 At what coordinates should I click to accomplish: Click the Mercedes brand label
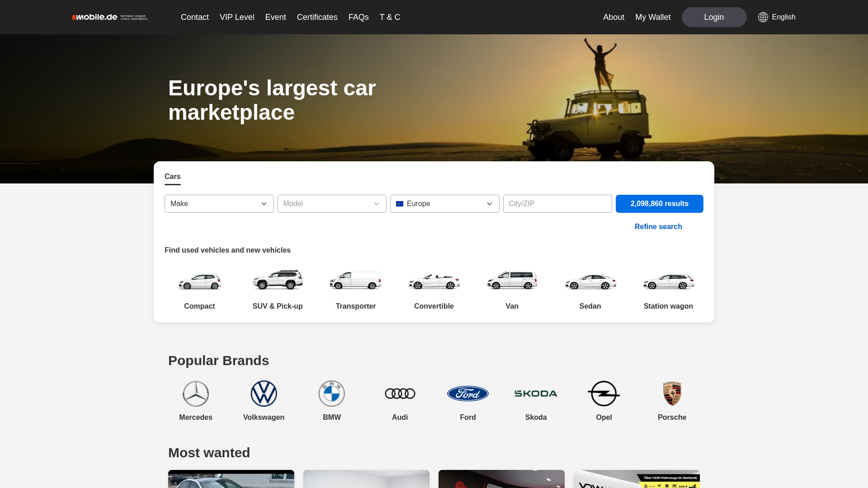click(196, 418)
